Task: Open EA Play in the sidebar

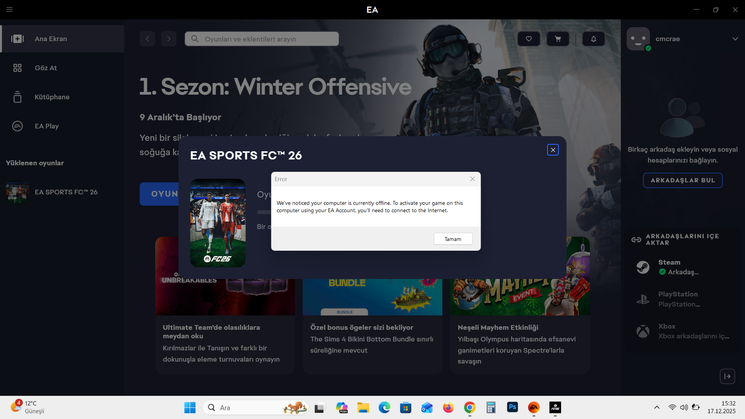Action: pos(47,126)
